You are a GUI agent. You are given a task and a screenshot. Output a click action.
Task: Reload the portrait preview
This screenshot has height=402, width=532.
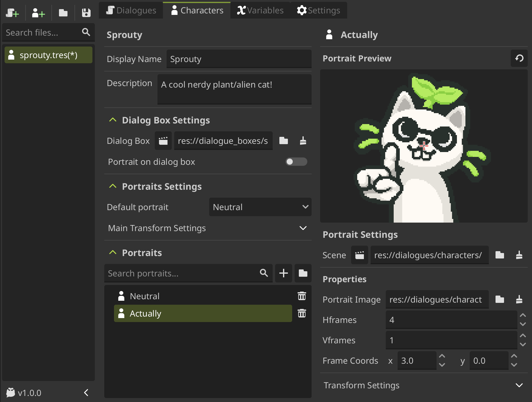[x=519, y=58]
